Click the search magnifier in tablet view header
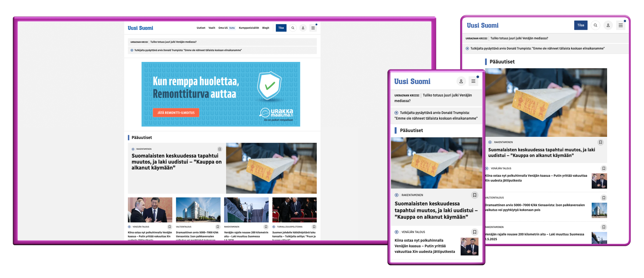Screen dimensions: 644x278 click(x=595, y=25)
